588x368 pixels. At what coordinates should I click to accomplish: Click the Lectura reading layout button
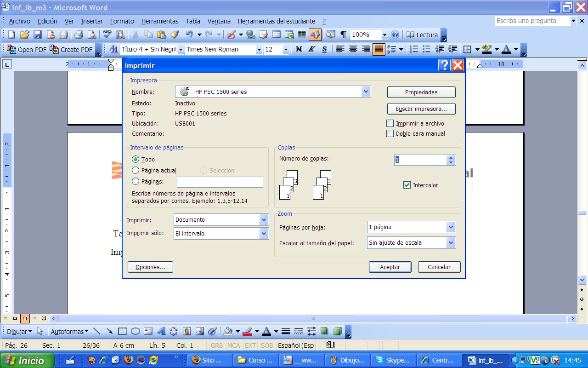pyautogui.click(x=422, y=34)
